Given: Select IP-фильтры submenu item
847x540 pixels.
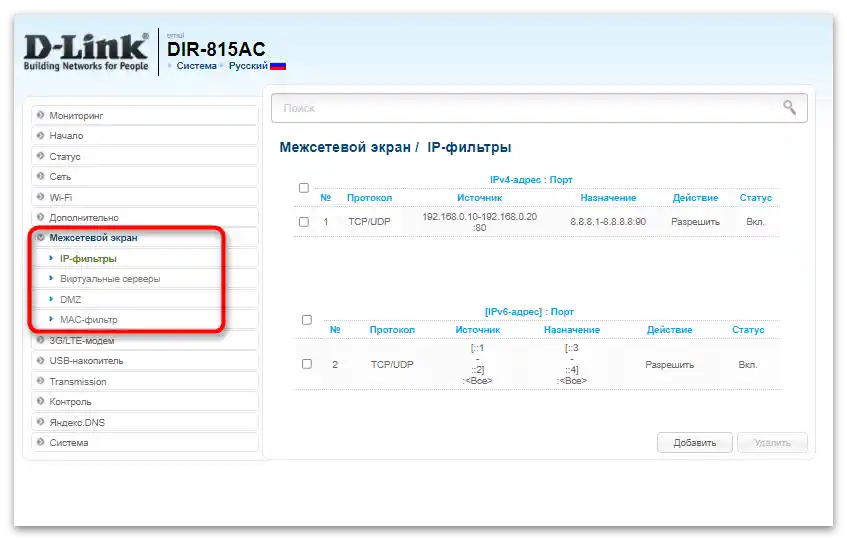Looking at the screenshot, I should 88,259.
